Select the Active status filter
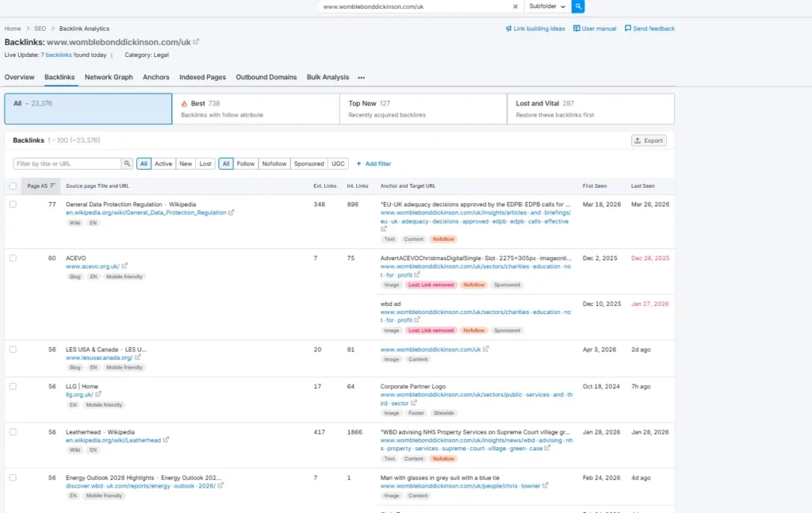Viewport: 812px width, 513px height. point(163,163)
